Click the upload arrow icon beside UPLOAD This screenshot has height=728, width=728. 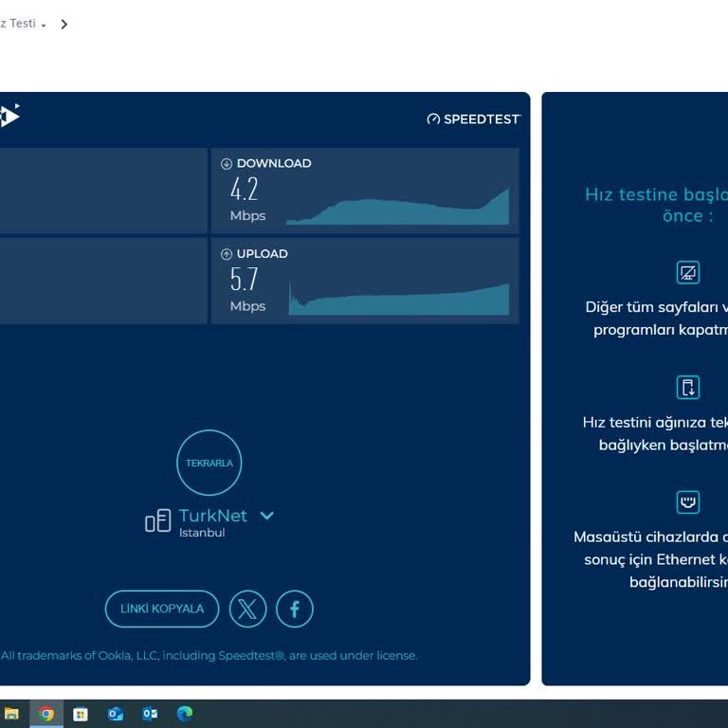pyautogui.click(x=227, y=254)
